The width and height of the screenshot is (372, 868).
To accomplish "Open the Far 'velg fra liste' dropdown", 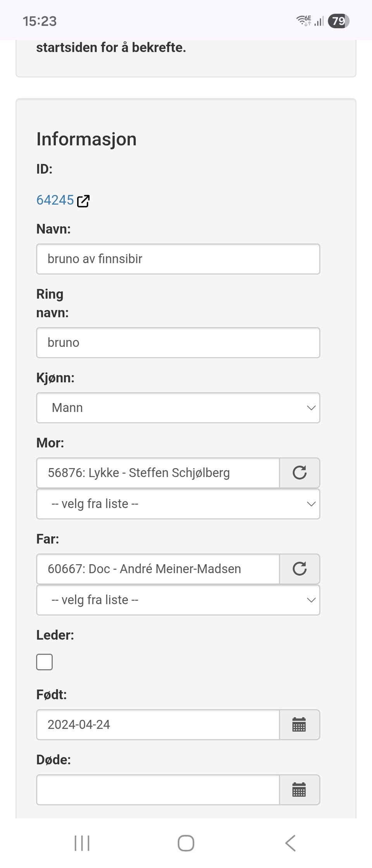I will (178, 600).
